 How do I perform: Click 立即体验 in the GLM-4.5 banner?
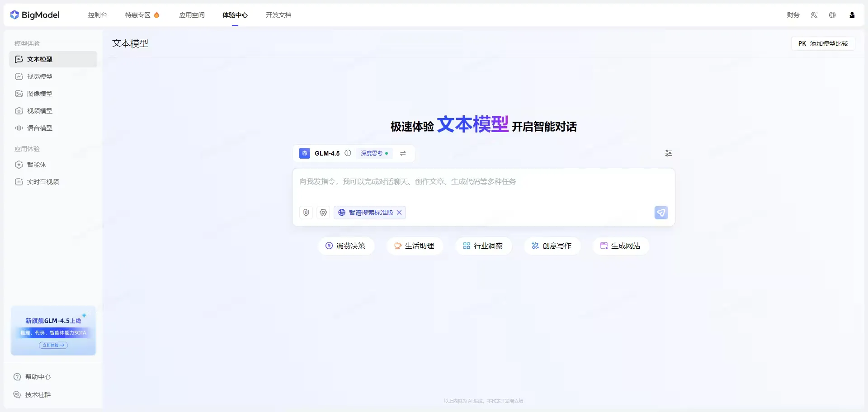[x=53, y=345]
